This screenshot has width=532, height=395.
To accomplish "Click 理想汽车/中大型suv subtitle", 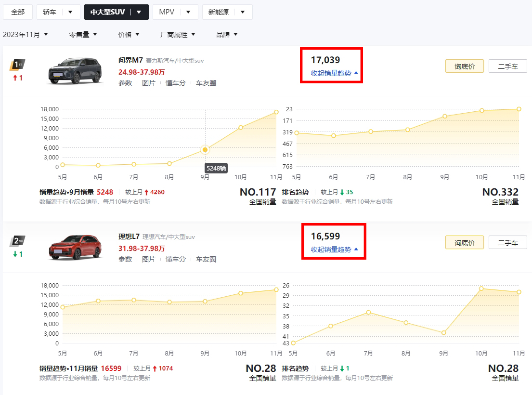I will [169, 237].
